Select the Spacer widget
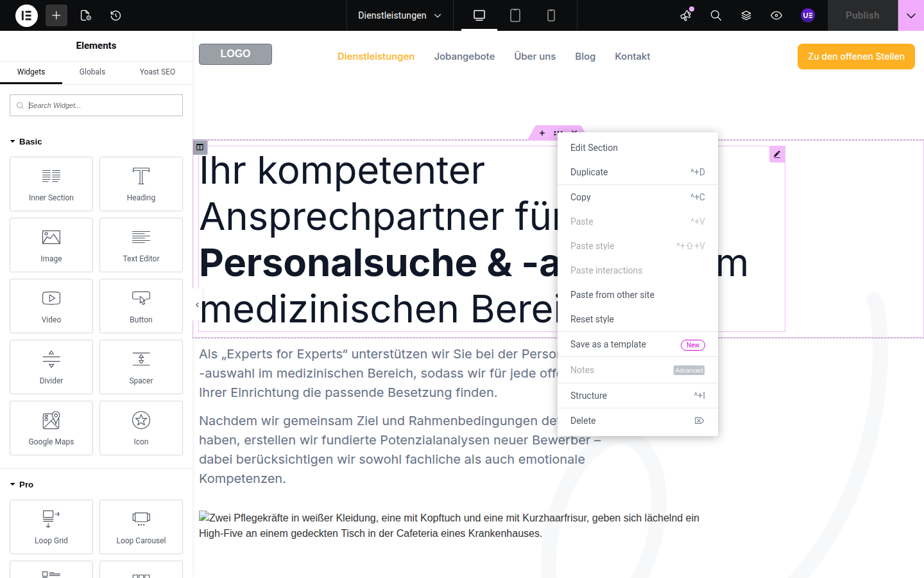Image resolution: width=924 pixels, height=578 pixels. [141, 367]
